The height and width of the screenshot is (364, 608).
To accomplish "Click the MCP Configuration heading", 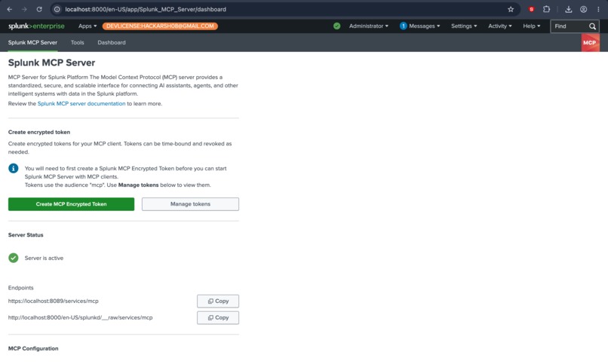I will point(33,348).
